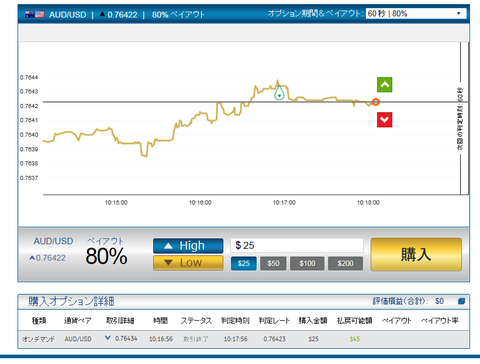
Task: Click the ステータス column header
Action: pyautogui.click(x=196, y=321)
